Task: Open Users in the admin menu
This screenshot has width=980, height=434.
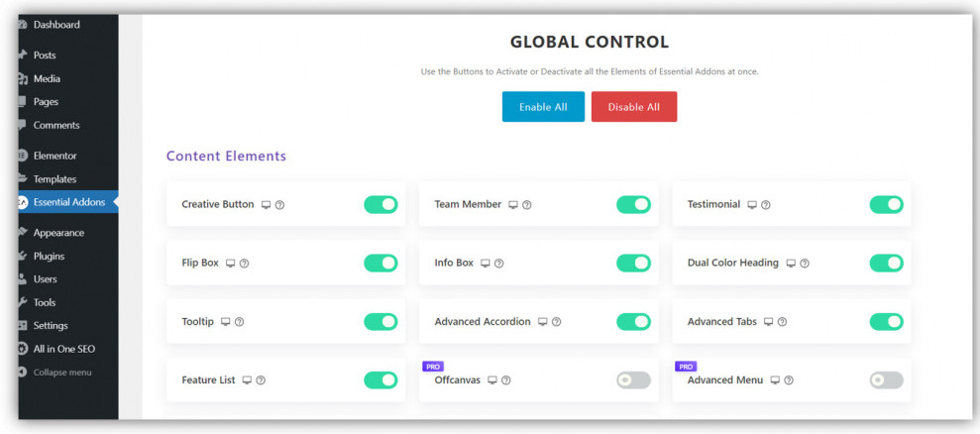Action: pyautogui.click(x=68, y=278)
